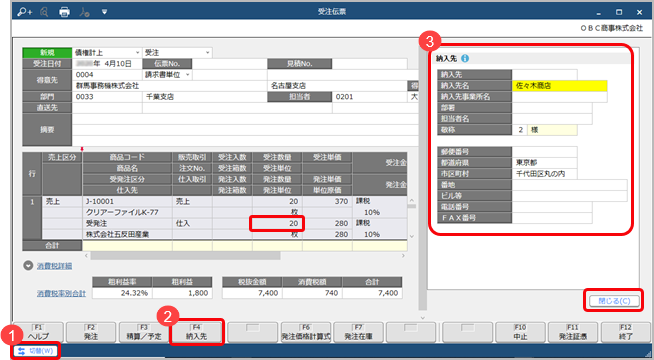Click the 番地 input field

click(x=569, y=185)
